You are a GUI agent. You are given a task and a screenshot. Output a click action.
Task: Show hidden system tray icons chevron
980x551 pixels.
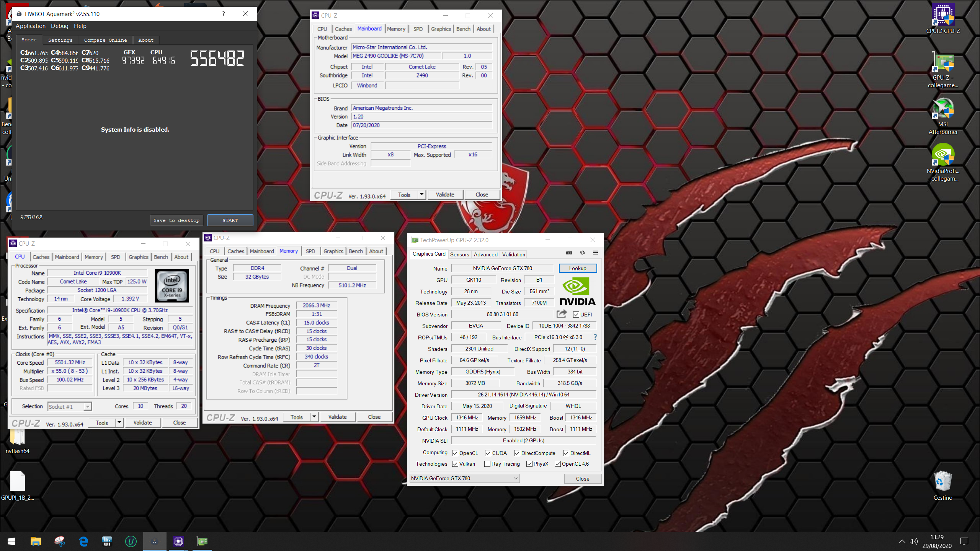coord(902,541)
